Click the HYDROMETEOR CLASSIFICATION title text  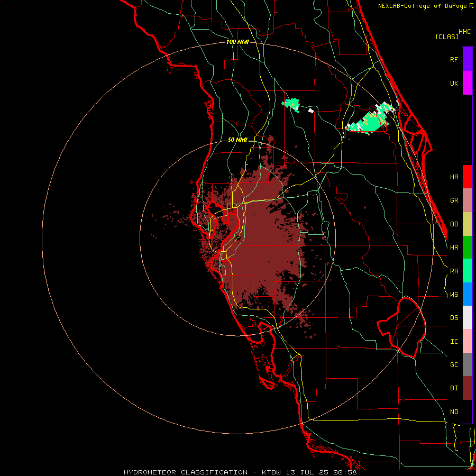(x=186, y=472)
